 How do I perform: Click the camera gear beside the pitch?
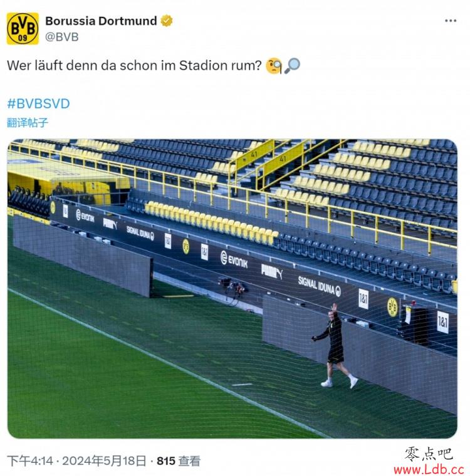click(233, 287)
